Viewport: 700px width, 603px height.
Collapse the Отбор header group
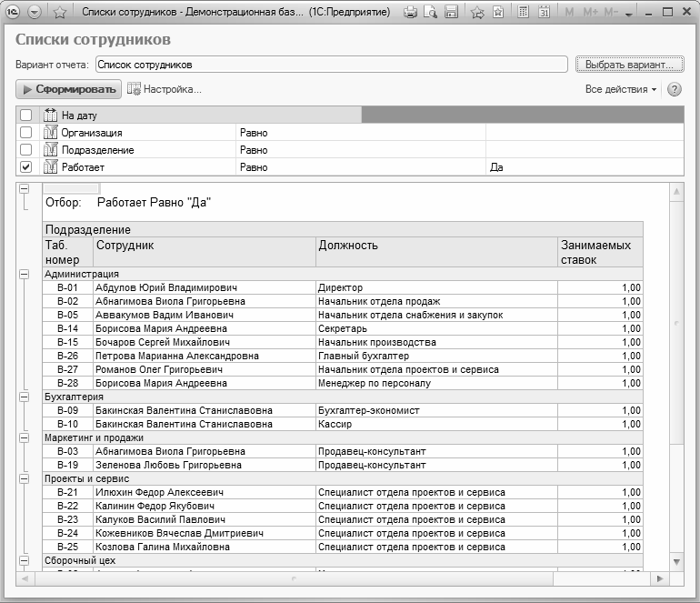point(25,189)
